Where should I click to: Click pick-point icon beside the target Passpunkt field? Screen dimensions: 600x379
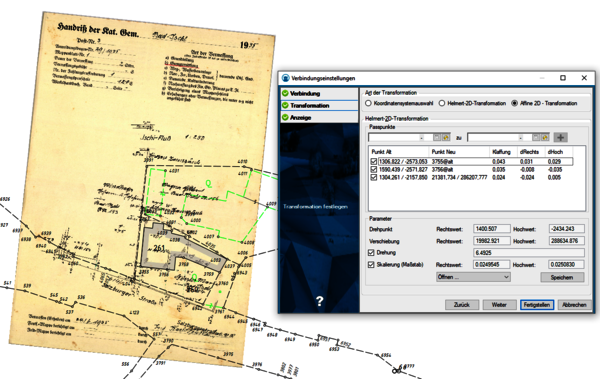point(545,137)
